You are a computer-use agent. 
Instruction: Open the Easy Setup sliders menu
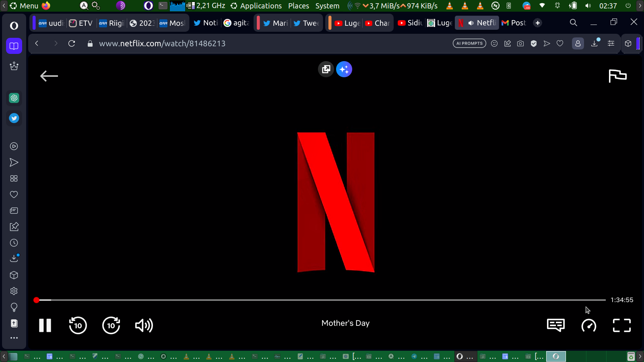611,43
